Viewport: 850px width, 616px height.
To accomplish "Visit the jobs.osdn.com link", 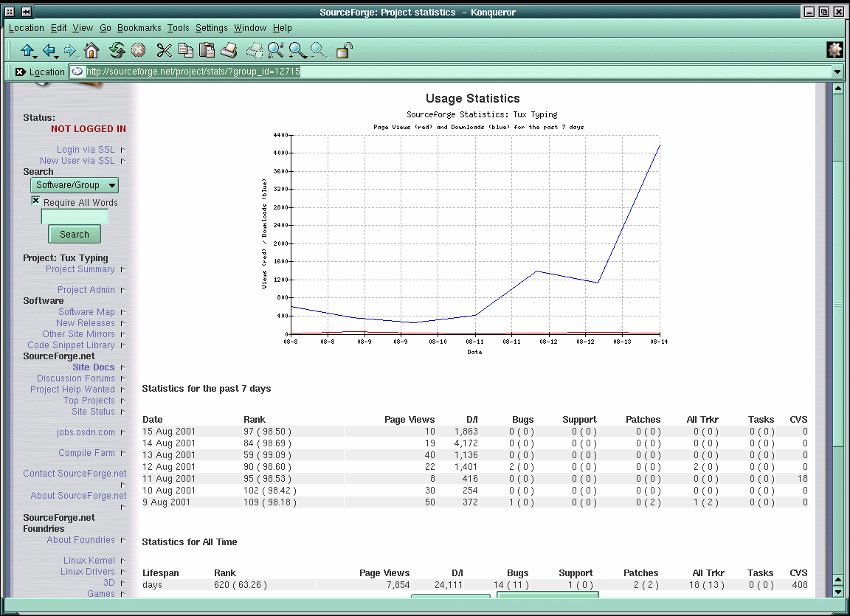I will [x=86, y=432].
